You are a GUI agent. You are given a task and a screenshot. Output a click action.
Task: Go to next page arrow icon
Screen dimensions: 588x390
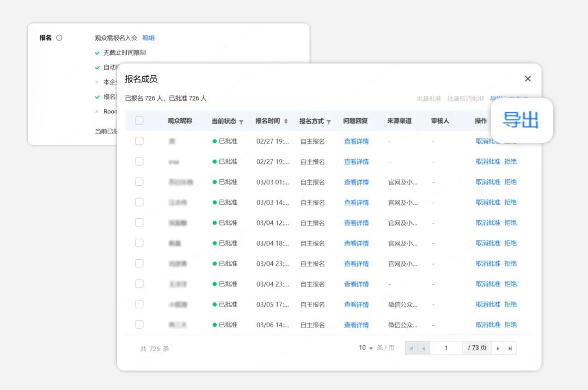[x=498, y=348]
